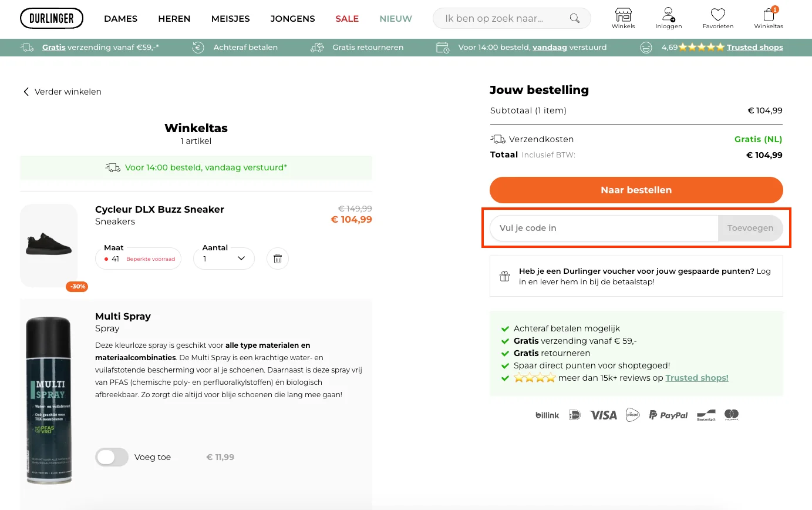812x510 pixels.
Task: Click the gift voucher icon
Action: click(504, 276)
